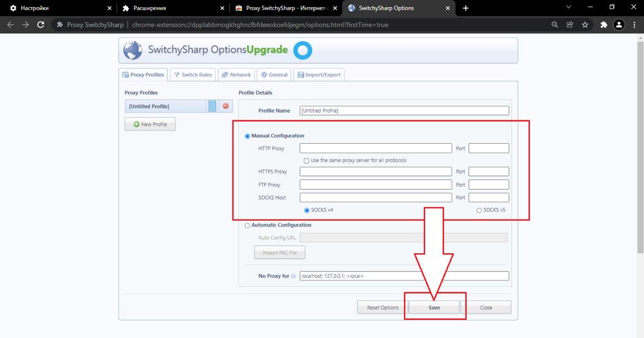The image size is (644, 338).
Task: Open the Network options tab
Action: (x=236, y=74)
